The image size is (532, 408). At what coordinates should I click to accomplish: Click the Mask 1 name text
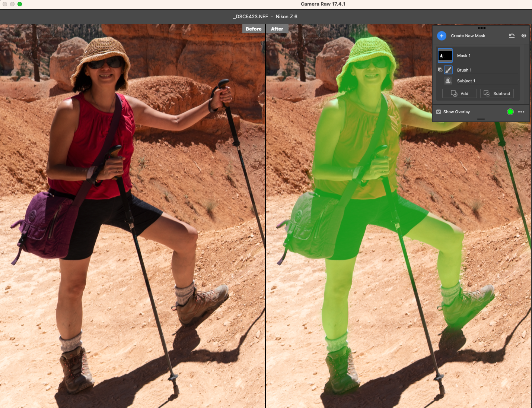tap(464, 56)
